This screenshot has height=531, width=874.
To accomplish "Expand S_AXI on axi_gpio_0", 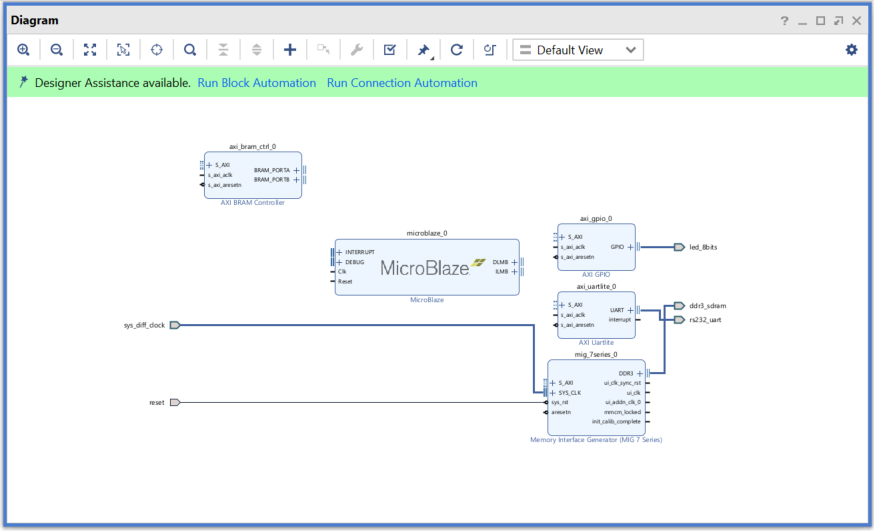I will point(562,237).
